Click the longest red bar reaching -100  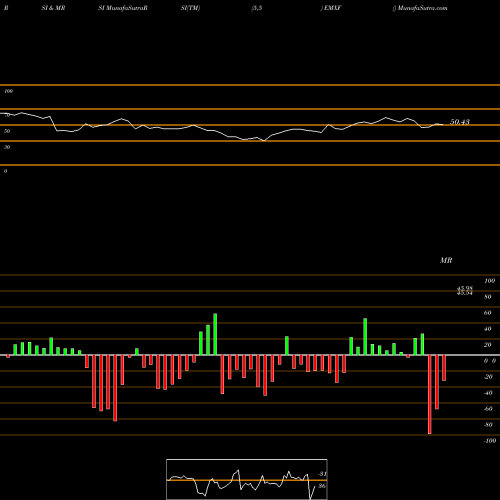[429, 394]
